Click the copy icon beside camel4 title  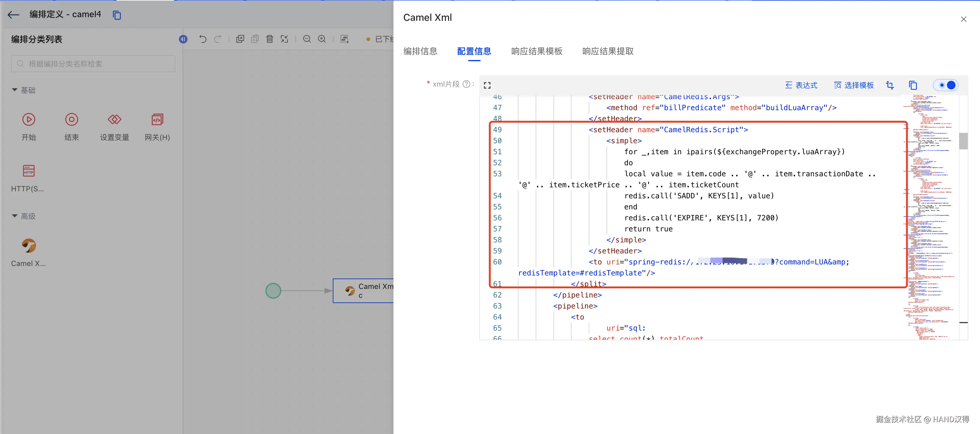pyautogui.click(x=117, y=15)
